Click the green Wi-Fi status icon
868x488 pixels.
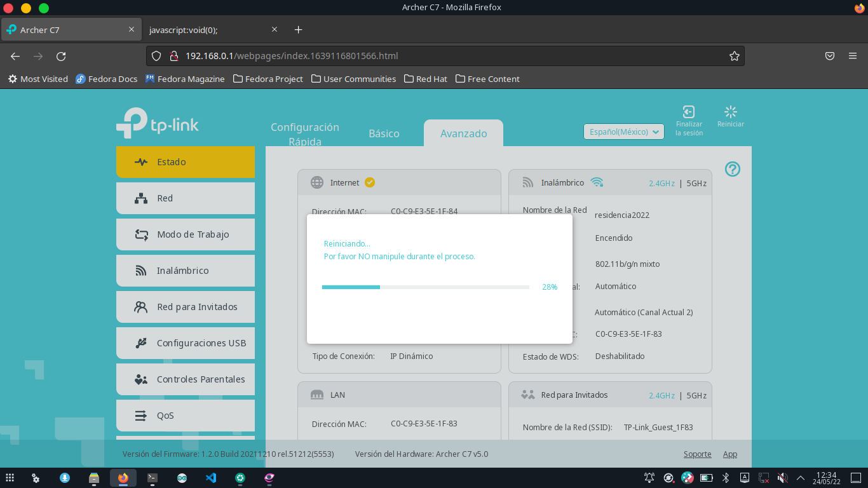click(597, 182)
